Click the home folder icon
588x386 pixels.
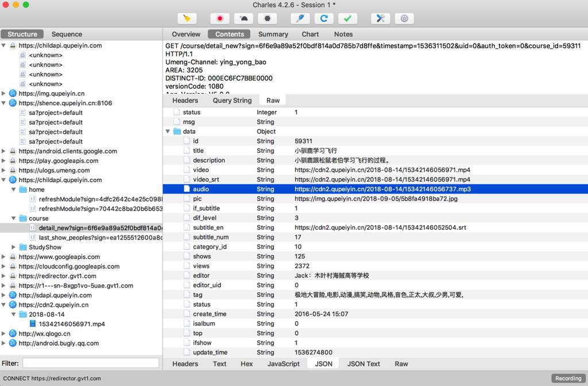pos(23,190)
